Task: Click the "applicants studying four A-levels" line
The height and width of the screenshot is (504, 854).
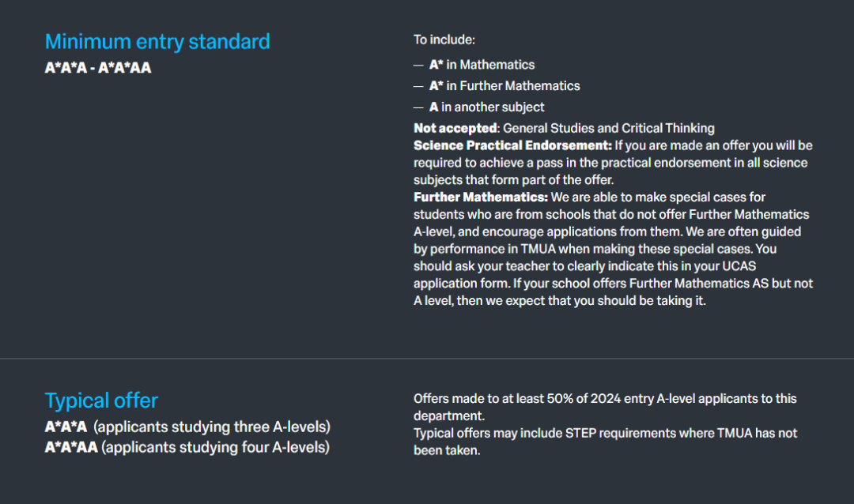Action: pos(215,448)
